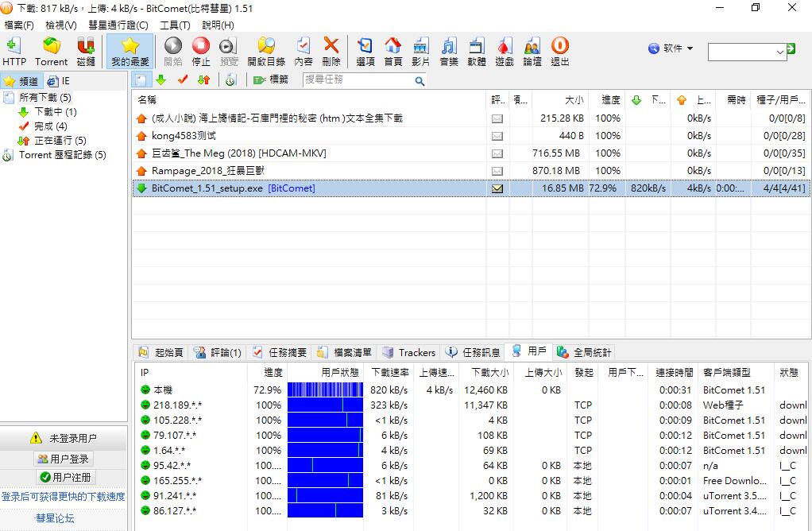Open the 評論(1) tab

[x=218, y=353]
